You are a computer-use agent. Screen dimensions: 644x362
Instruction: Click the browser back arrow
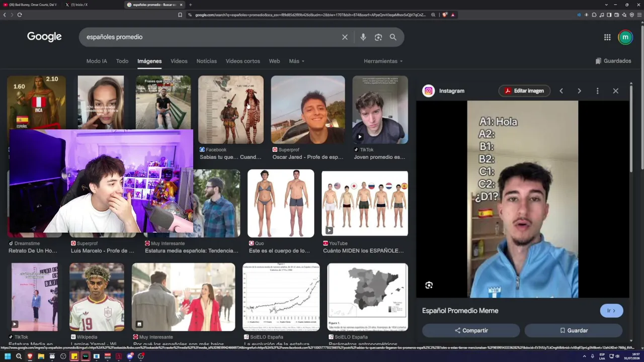click(5, 15)
